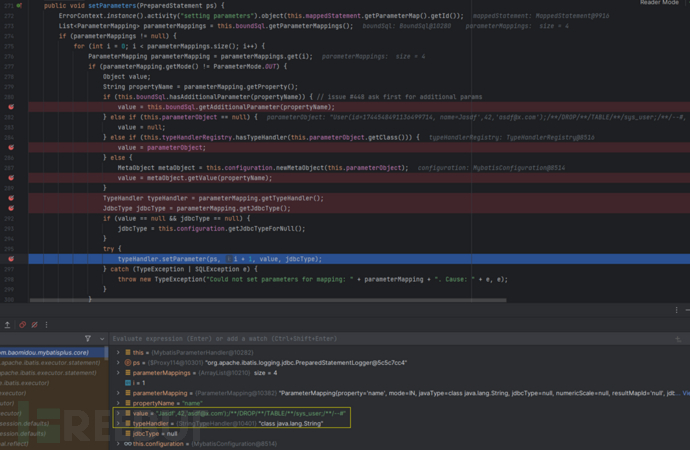Toggle breakpoint on getAdditionalParameter line
Image resolution: width=690 pixels, height=450 pixels.
pos(11,106)
